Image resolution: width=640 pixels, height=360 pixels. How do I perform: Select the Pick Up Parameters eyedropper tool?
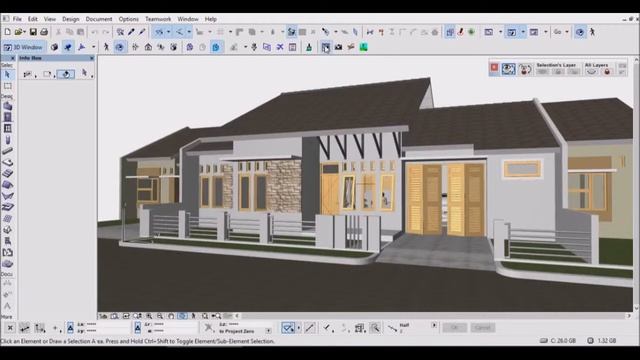(x=131, y=32)
